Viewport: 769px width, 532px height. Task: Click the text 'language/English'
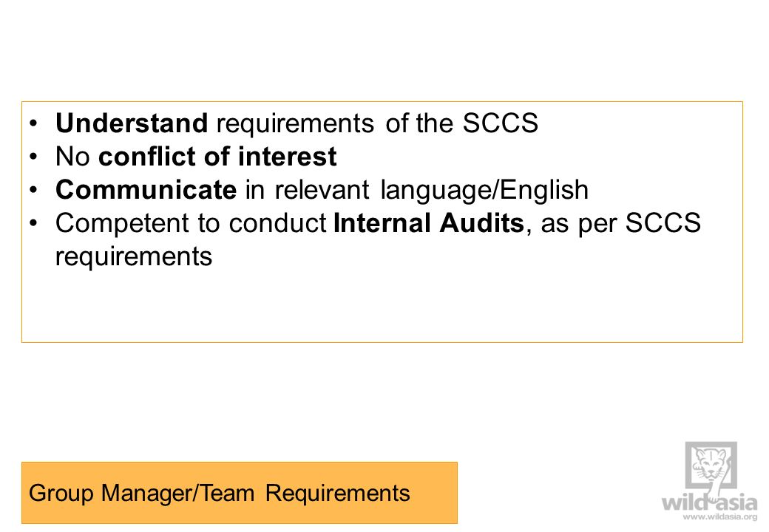[484, 191]
